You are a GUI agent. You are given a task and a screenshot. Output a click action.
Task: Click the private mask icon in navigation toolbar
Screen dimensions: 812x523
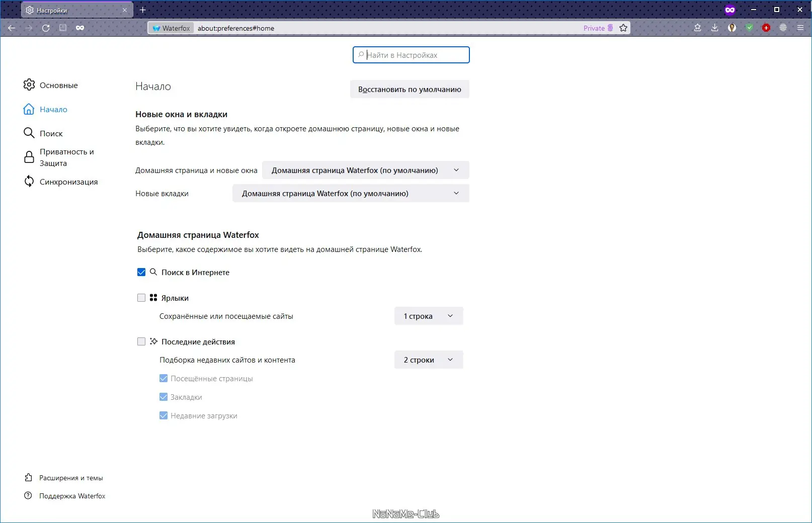click(80, 28)
